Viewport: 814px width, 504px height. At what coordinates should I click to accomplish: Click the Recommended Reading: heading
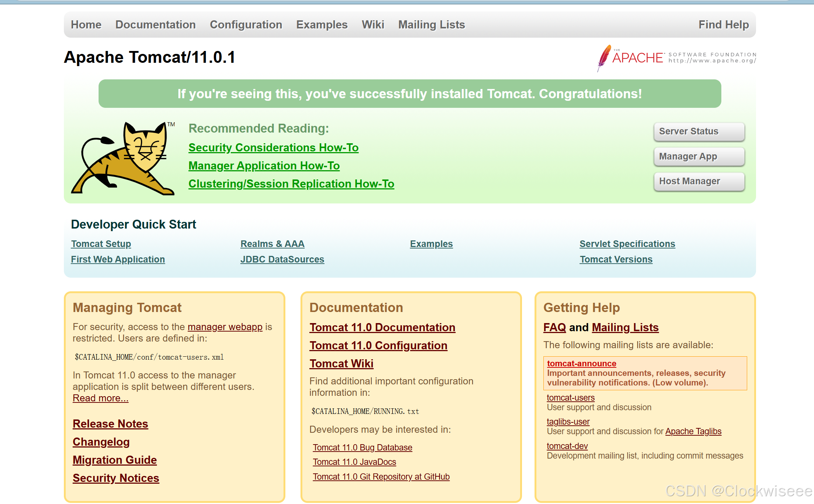258,128
